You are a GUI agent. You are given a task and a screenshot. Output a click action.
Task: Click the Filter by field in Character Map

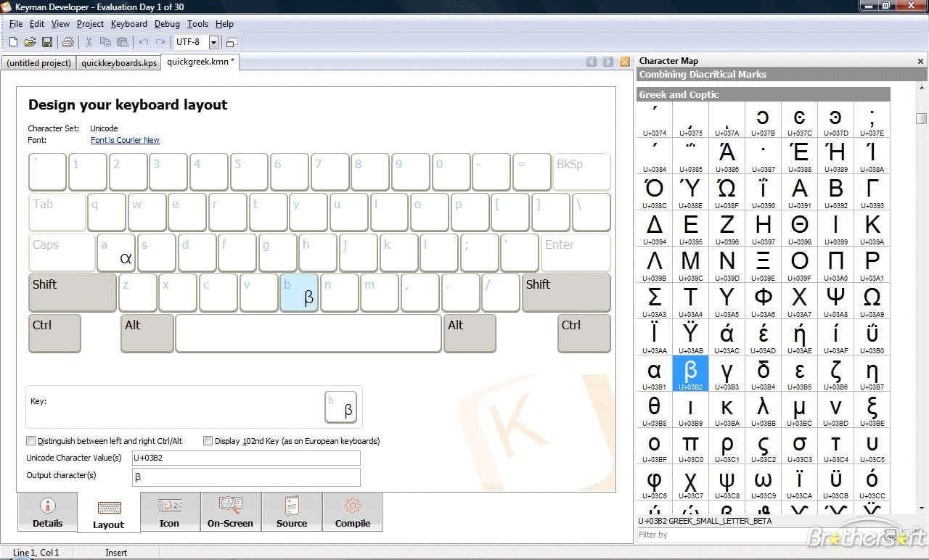coord(726,535)
